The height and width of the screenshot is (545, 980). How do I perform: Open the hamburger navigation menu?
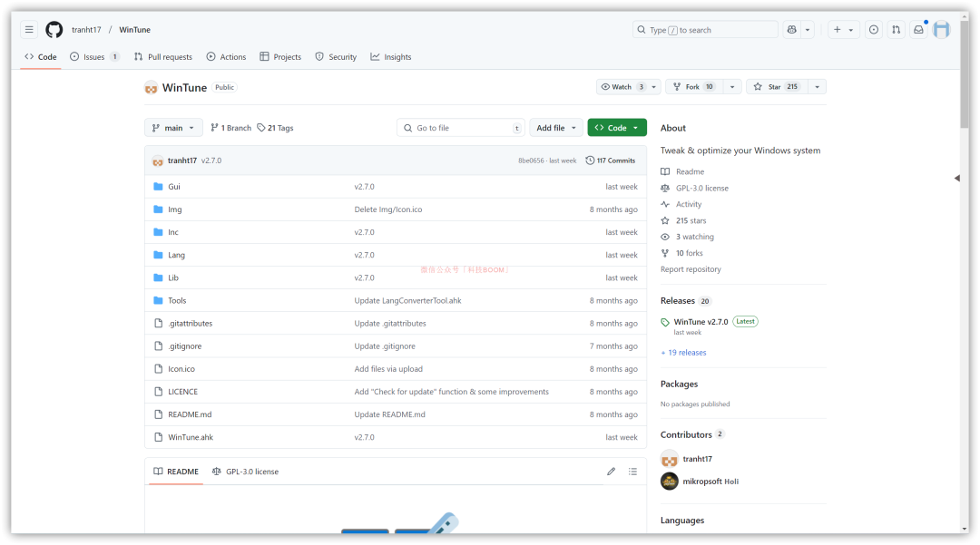(x=29, y=29)
